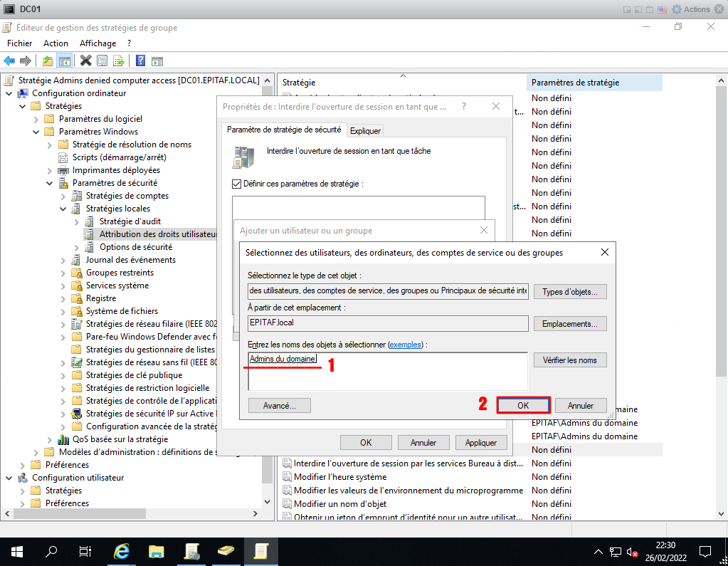Expand the 'Groupes restreints' tree node
This screenshot has height=566, width=728.
tap(63, 273)
